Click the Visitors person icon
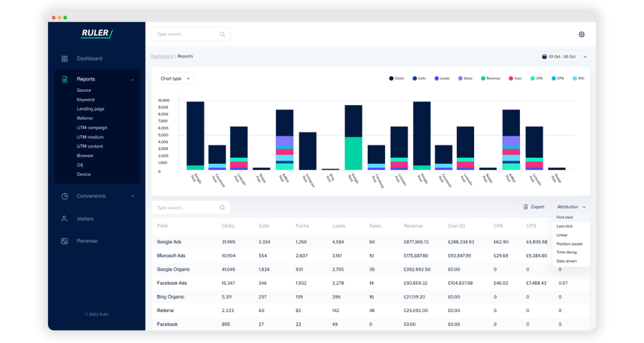The height and width of the screenshot is (343, 644). point(64,219)
